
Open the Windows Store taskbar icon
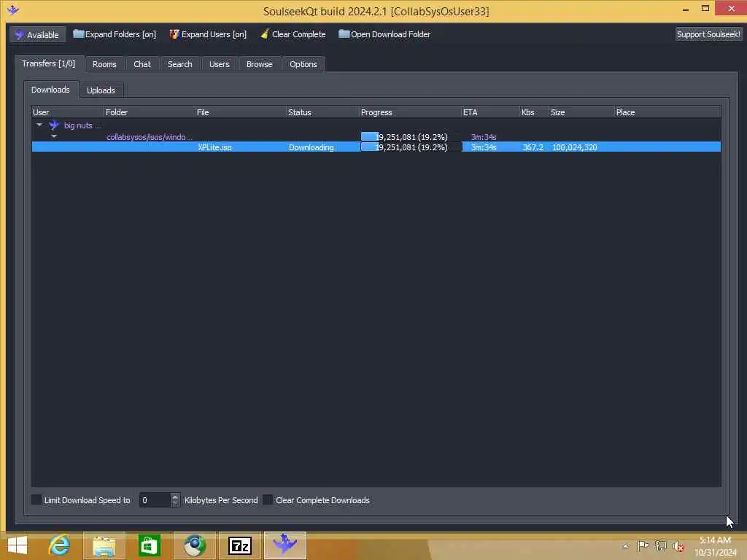click(x=149, y=545)
